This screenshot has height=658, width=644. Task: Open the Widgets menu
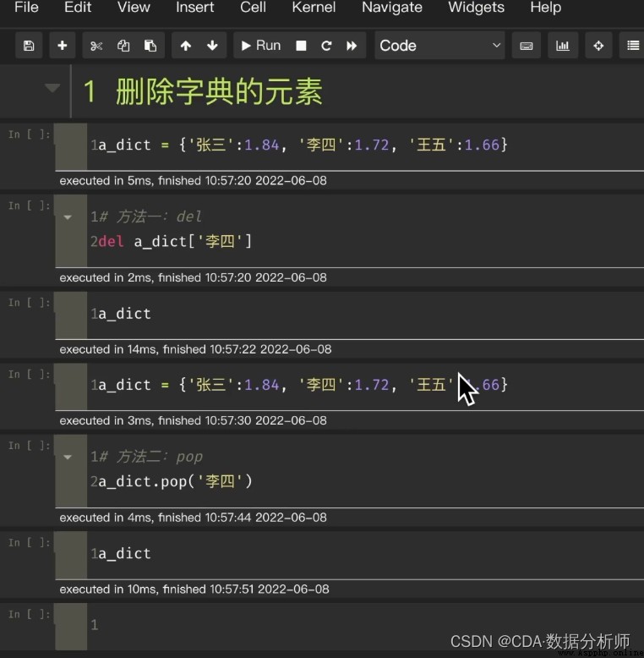click(477, 7)
